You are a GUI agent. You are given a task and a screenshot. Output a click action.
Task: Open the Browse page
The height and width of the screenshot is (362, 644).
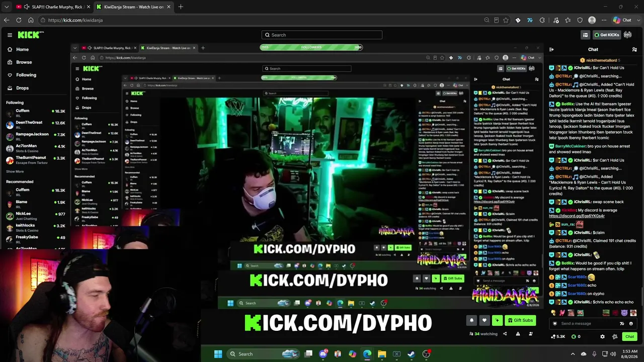click(24, 62)
